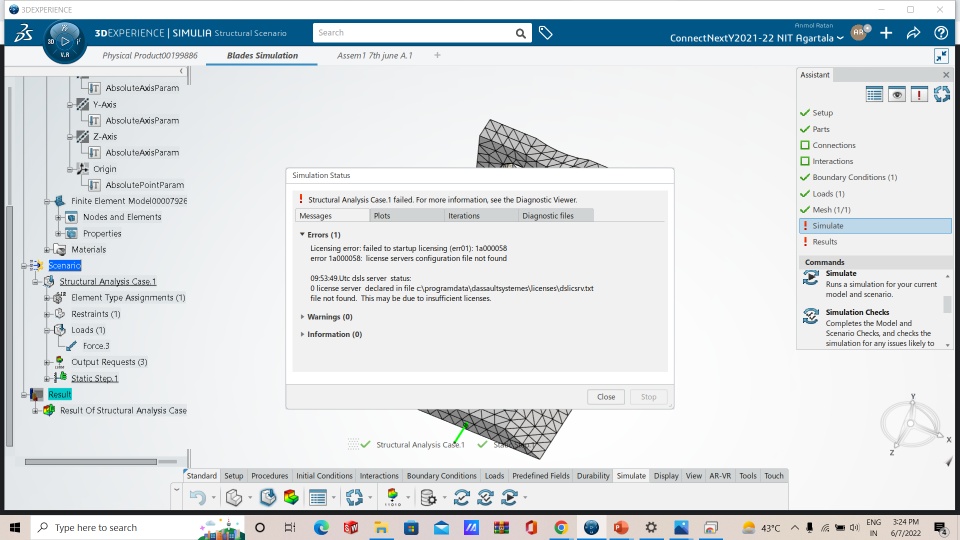This screenshot has height=540, width=960.
Task: Open the Boundary Conditions toolbar tab
Action: (441, 476)
